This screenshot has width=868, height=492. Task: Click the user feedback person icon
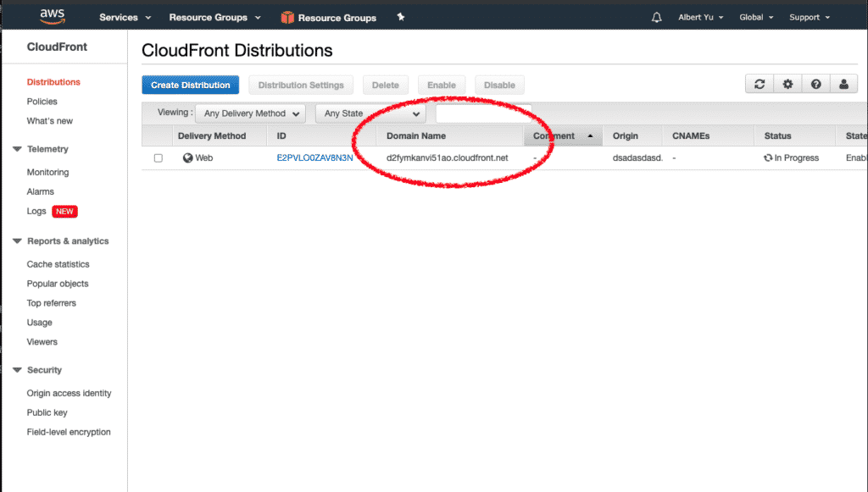coord(843,84)
